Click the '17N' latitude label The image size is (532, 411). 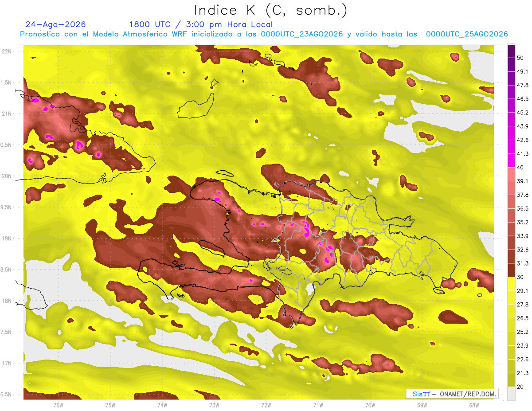tap(7, 363)
